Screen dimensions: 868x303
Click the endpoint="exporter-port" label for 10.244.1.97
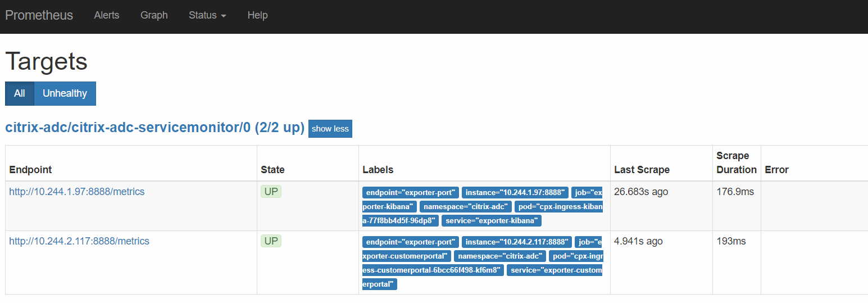411,192
